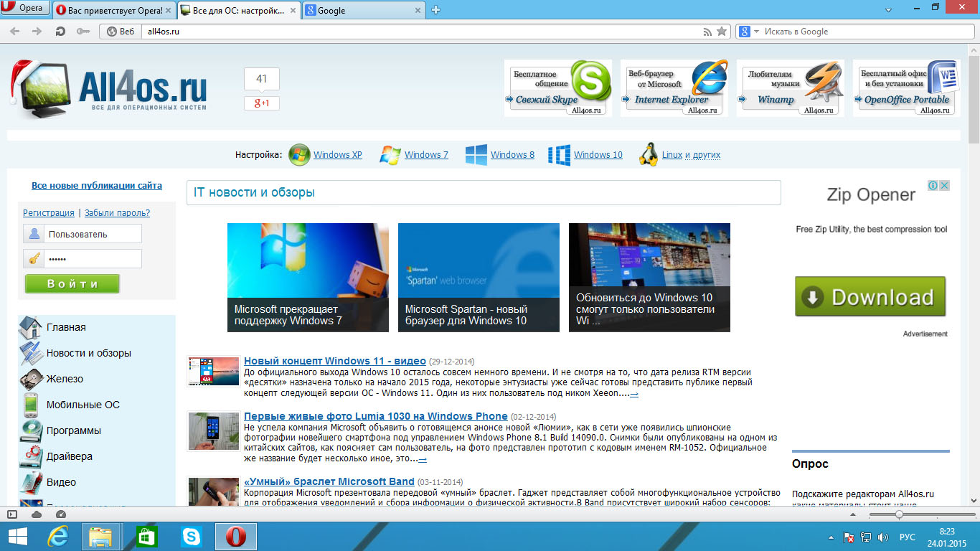The image size is (980, 551).
Task: Open the Winamp banner
Action: click(x=791, y=88)
